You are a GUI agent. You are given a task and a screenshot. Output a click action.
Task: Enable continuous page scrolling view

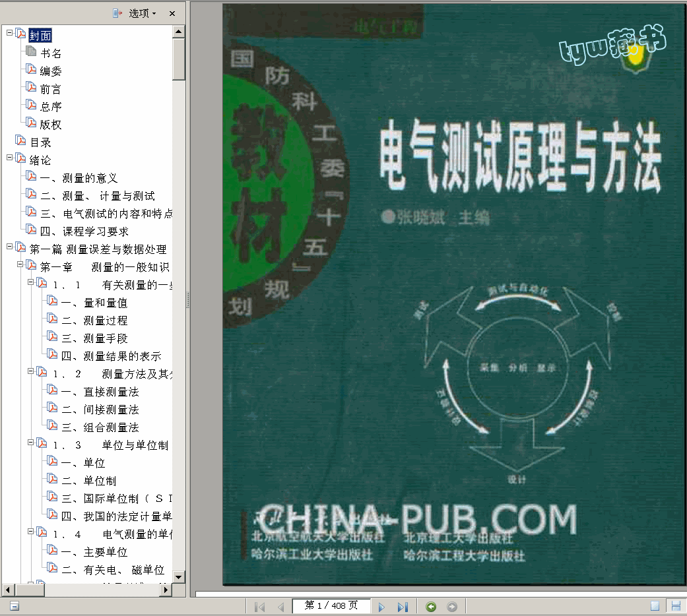pyautogui.click(x=675, y=606)
